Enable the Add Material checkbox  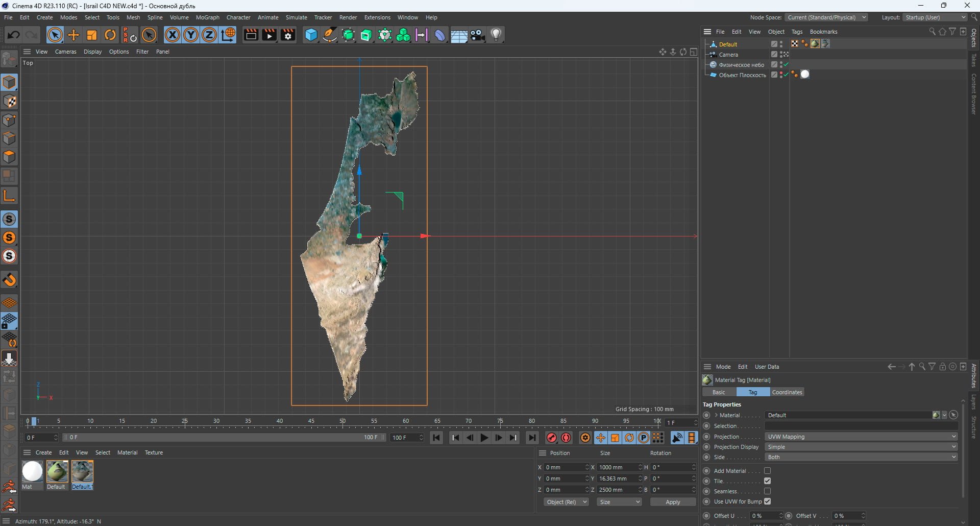coord(767,471)
